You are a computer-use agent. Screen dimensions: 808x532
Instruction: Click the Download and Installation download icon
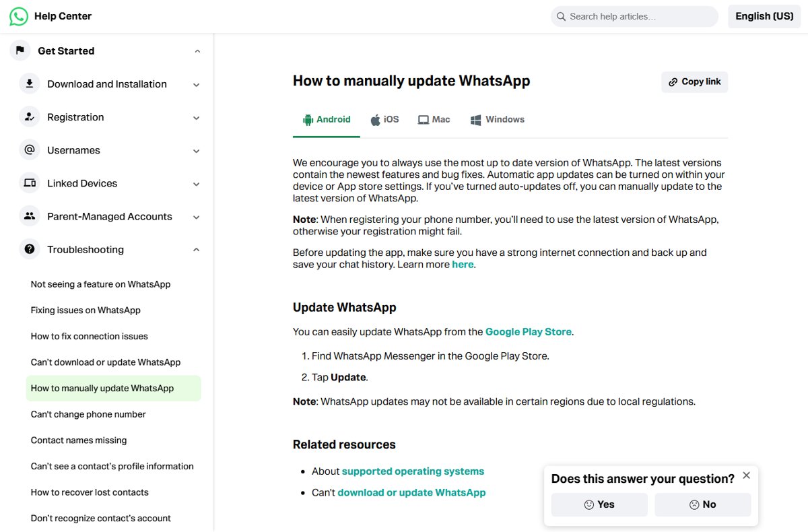pos(30,84)
